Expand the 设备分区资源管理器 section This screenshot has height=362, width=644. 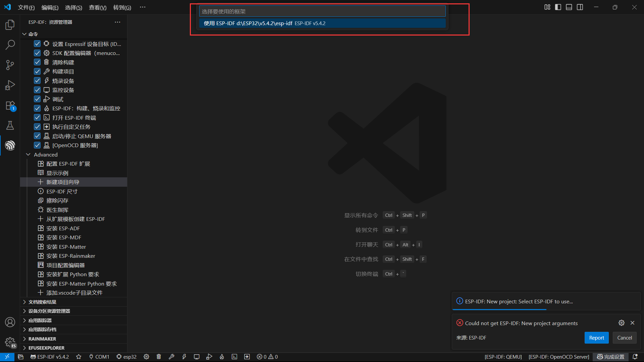[74, 311]
